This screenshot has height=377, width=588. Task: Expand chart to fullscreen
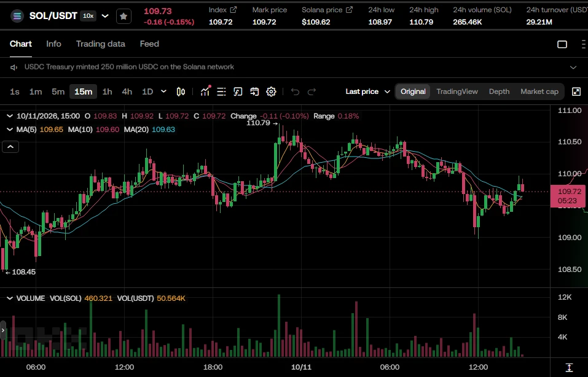(x=576, y=91)
